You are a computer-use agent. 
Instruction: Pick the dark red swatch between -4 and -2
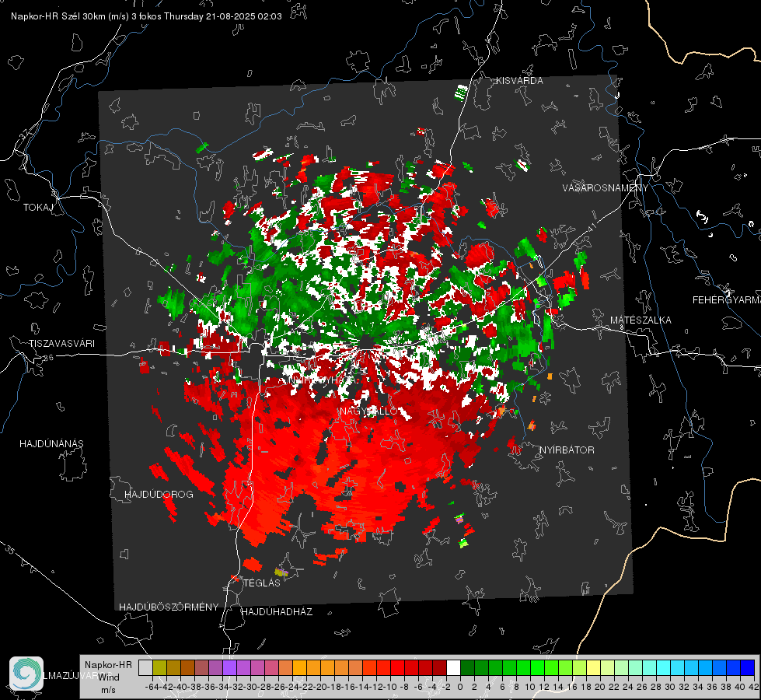[x=439, y=667]
